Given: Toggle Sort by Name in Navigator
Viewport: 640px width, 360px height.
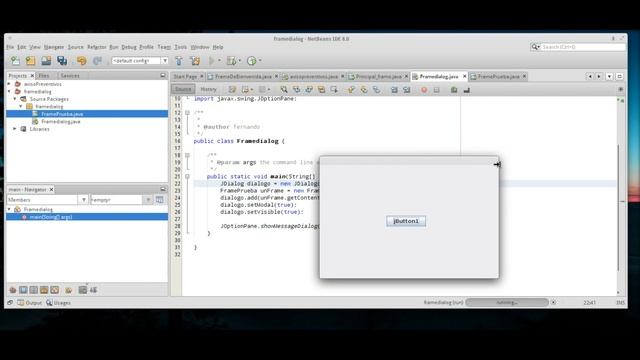Looking at the screenshot, I should [82, 290].
